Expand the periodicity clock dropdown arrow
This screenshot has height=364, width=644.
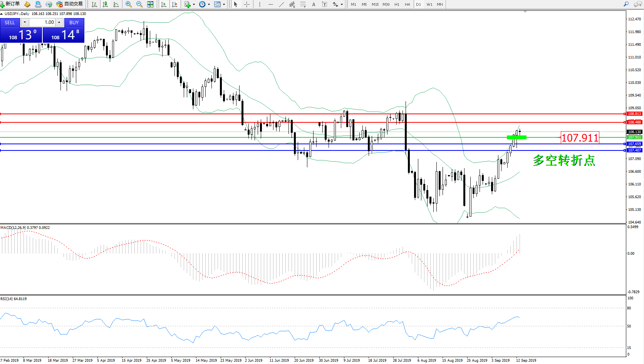pyautogui.click(x=209, y=5)
